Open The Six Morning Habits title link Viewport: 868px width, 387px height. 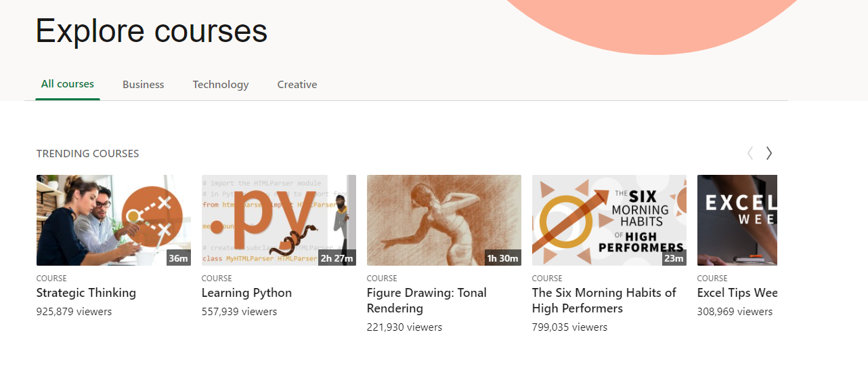click(603, 300)
